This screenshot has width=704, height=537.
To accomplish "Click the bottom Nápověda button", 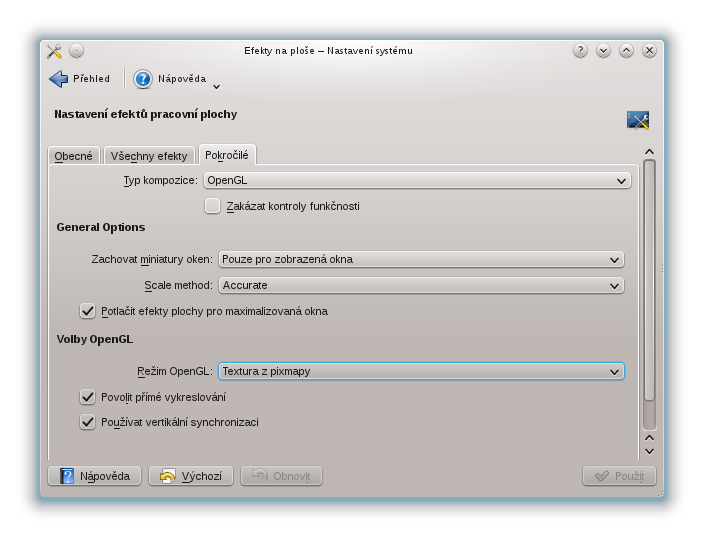I will coord(94,476).
